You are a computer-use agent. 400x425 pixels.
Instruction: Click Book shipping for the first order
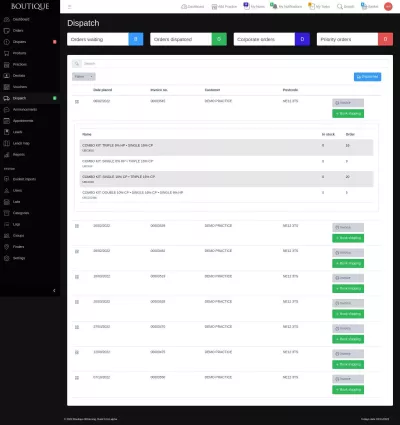point(348,114)
